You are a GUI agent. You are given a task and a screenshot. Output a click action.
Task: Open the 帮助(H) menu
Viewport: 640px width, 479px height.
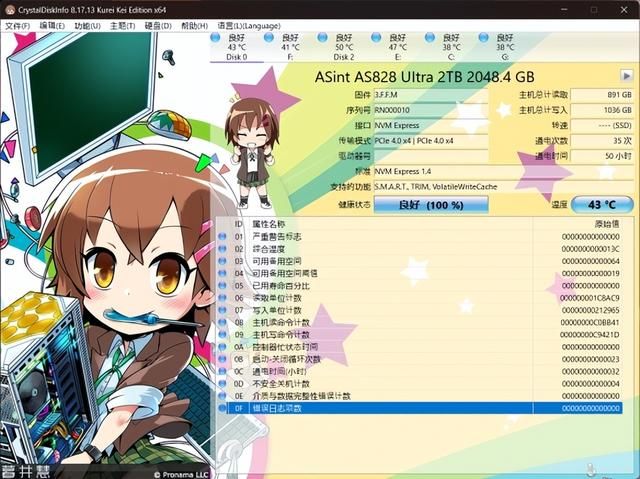click(x=194, y=26)
